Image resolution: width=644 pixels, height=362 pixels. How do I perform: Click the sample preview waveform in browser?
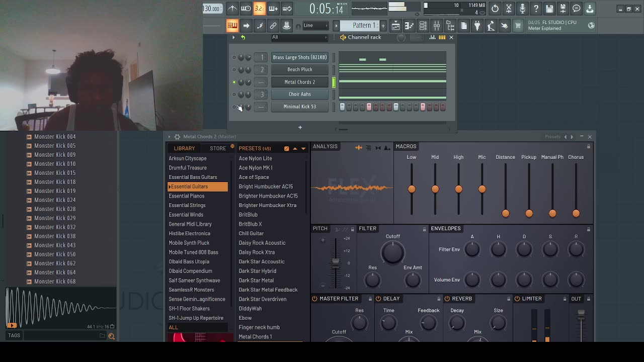click(x=61, y=308)
